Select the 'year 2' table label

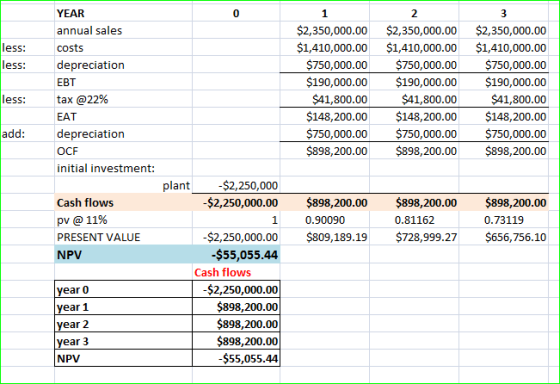click(x=72, y=324)
